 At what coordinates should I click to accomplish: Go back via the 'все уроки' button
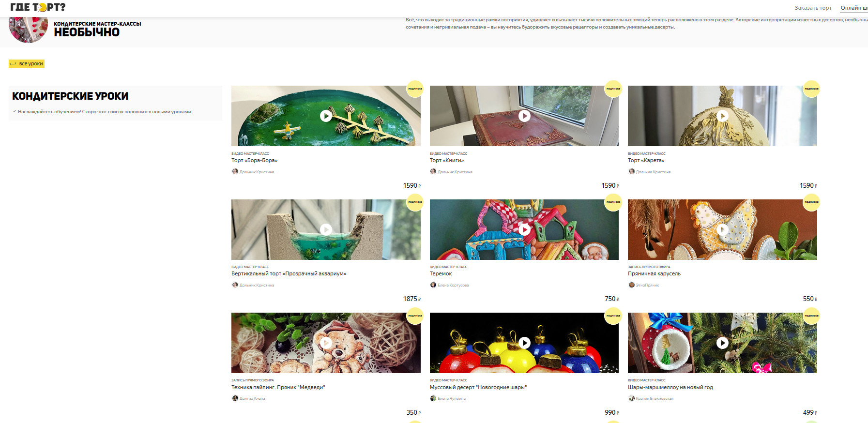(27, 63)
